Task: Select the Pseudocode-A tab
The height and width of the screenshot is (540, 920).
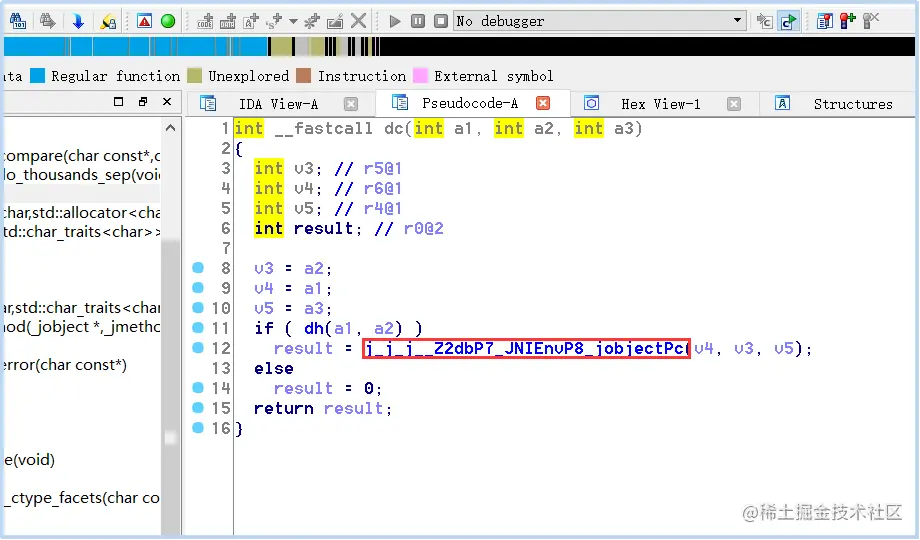Action: coord(469,104)
